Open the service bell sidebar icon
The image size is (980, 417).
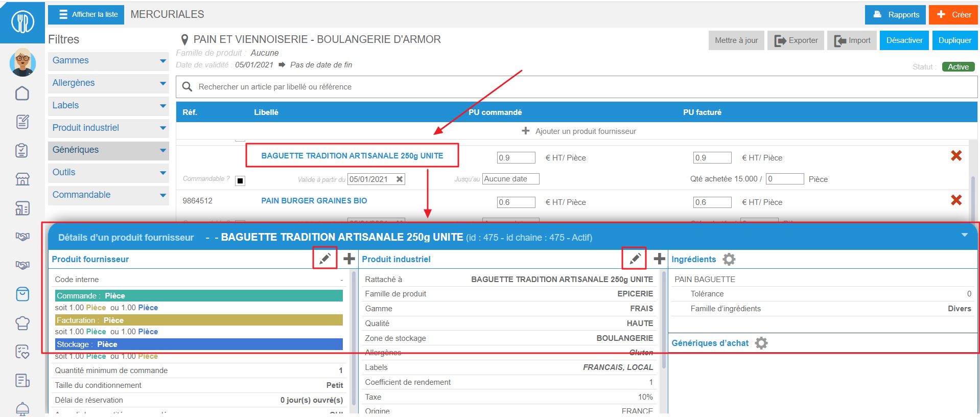point(22,409)
